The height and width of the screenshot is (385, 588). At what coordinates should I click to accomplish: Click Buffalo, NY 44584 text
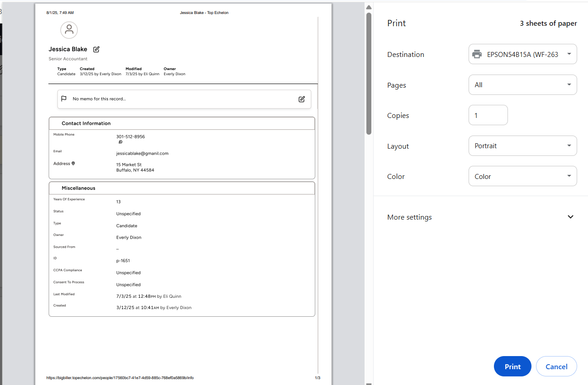[135, 170]
